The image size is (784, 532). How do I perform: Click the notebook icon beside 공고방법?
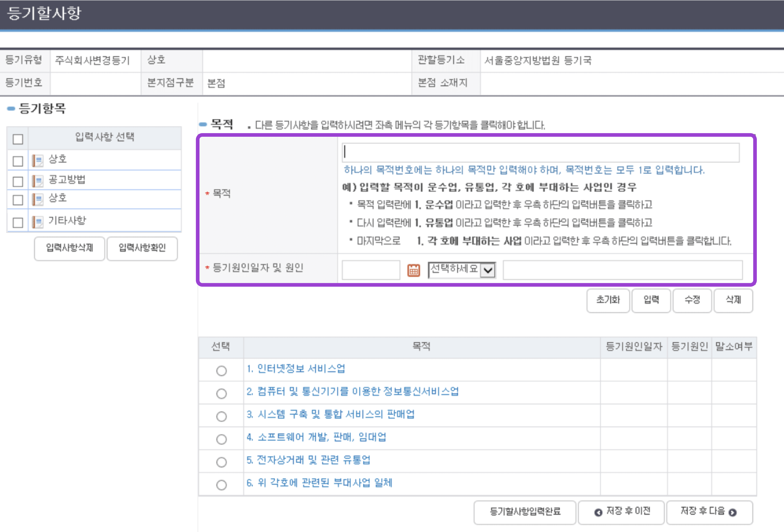38,181
